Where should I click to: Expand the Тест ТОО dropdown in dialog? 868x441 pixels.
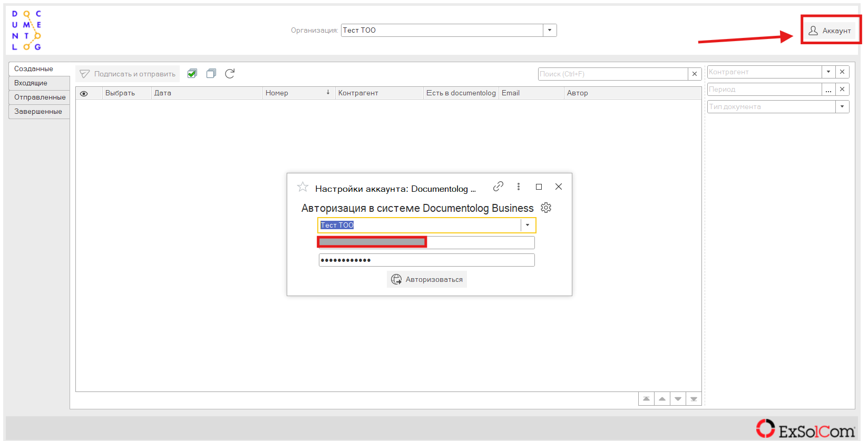click(x=528, y=225)
